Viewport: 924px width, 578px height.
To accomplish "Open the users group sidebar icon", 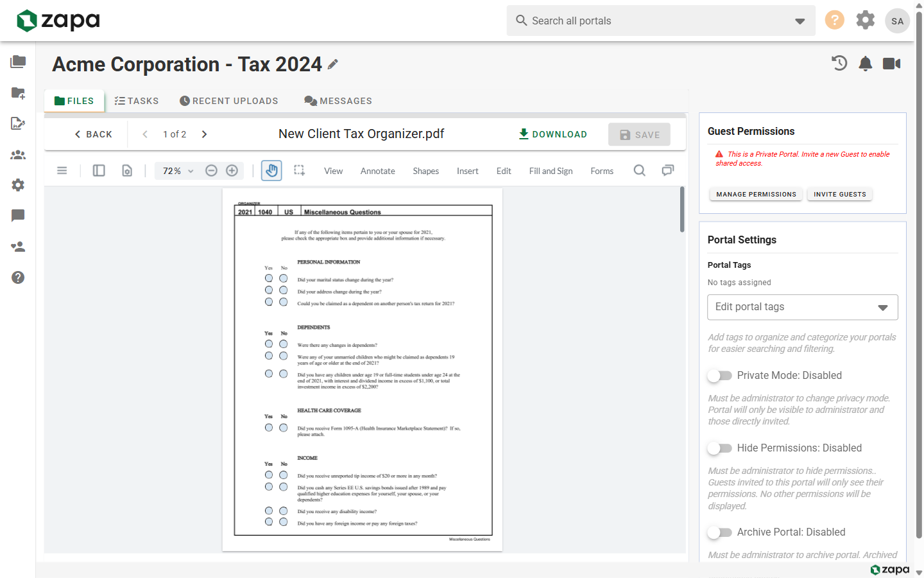I will pos(18,154).
